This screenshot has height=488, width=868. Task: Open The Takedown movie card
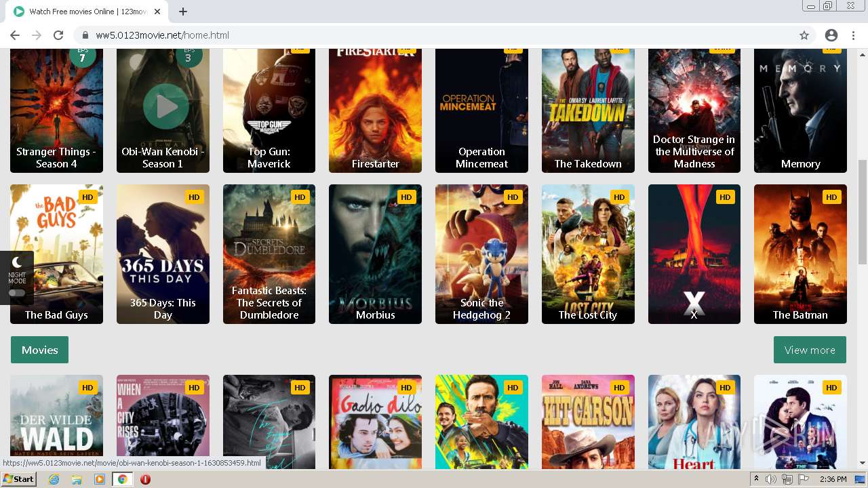point(588,110)
